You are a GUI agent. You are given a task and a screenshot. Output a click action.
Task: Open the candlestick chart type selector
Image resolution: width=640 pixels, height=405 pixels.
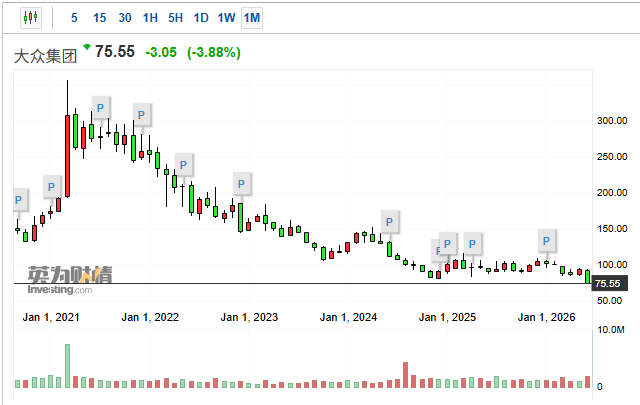(x=31, y=18)
